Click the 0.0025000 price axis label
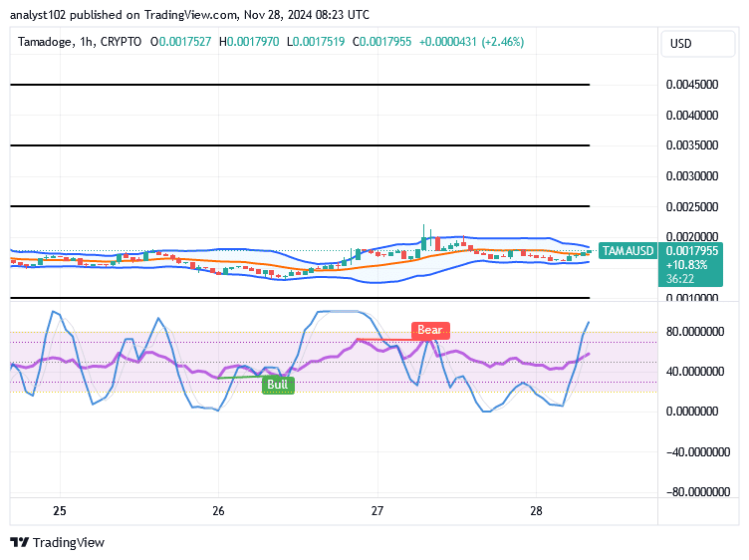The height and width of the screenshot is (560, 749). click(692, 207)
